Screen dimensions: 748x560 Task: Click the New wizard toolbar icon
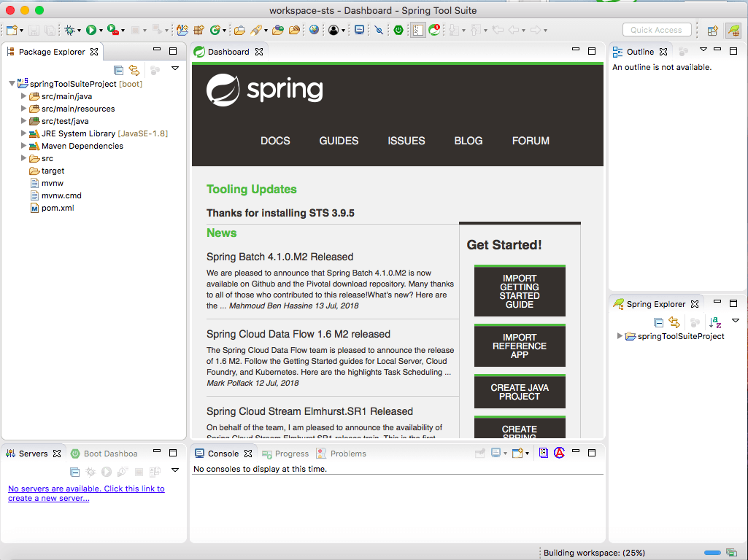tap(12, 30)
